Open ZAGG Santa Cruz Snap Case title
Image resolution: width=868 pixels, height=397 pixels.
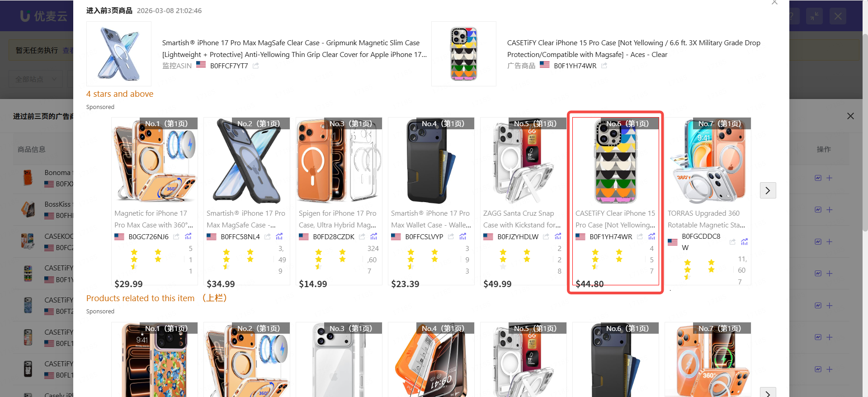tap(522, 219)
